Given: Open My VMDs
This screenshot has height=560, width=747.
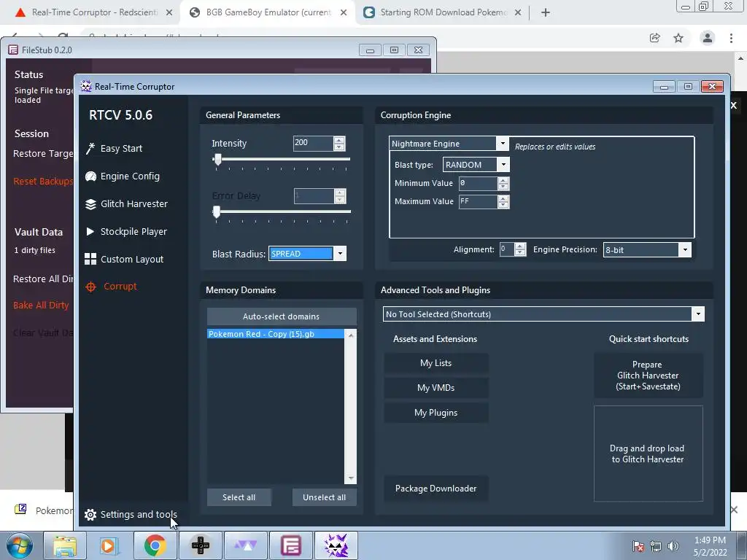Looking at the screenshot, I should click(436, 388).
